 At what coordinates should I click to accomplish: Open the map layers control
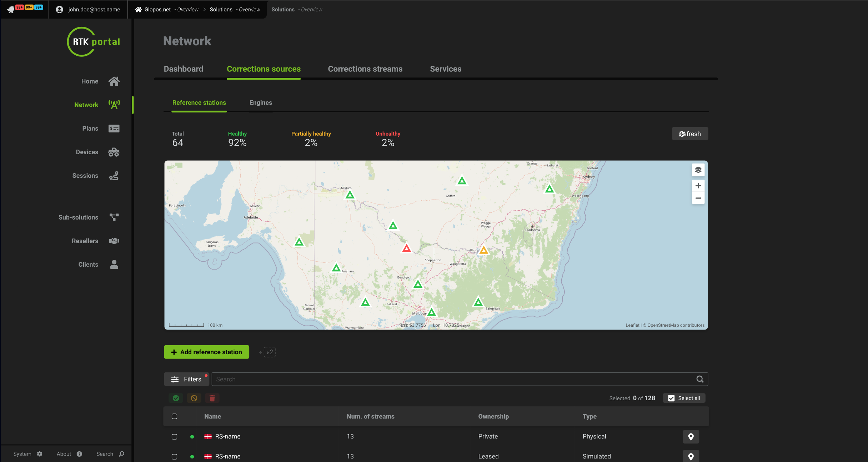[x=698, y=170]
